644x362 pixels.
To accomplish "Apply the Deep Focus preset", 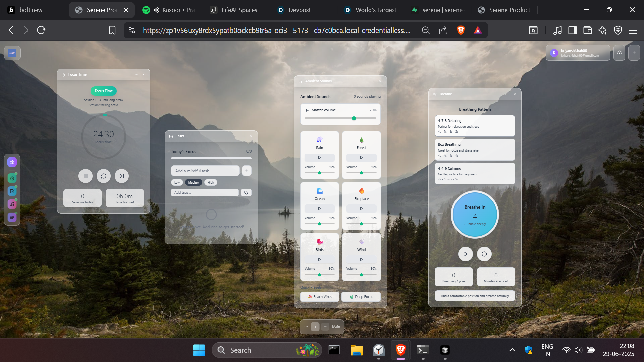I will click(x=361, y=297).
